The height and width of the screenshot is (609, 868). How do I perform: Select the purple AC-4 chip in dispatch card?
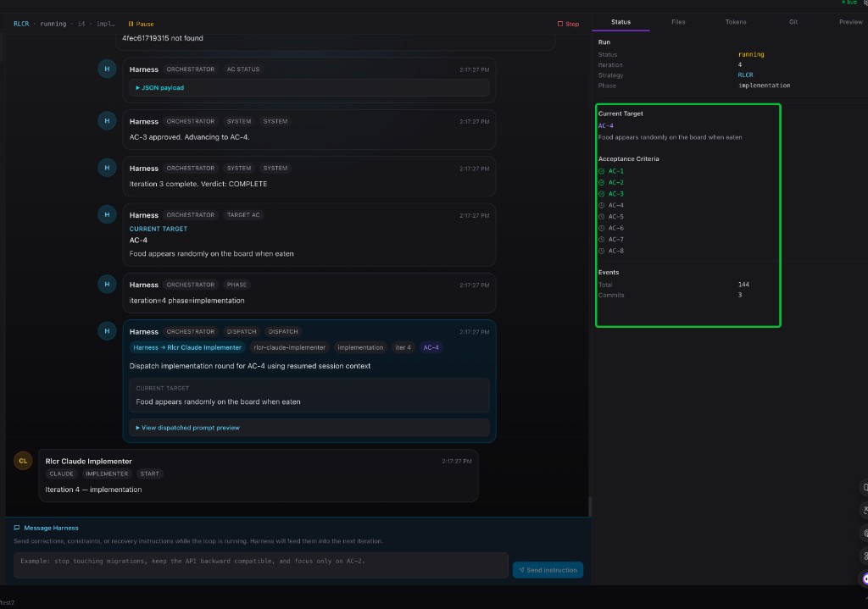pyautogui.click(x=431, y=347)
